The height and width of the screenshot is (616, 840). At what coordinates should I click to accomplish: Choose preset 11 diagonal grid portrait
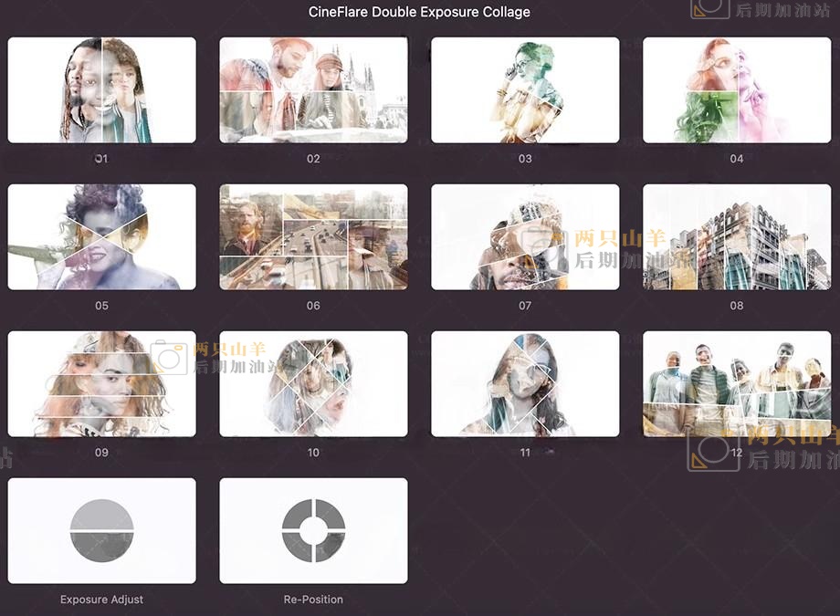[525, 384]
